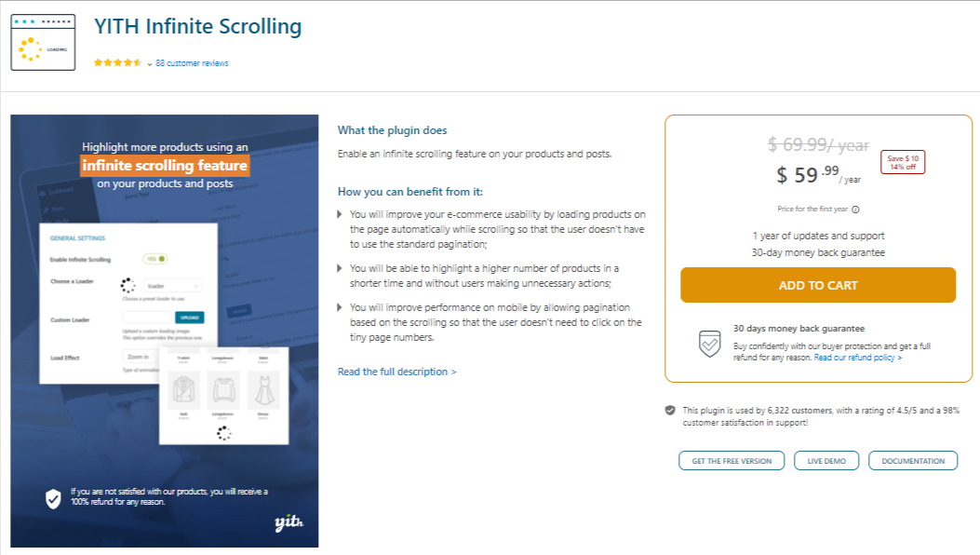
Task: Click the spinner loader preview in the settings screenshot
Action: (128, 285)
